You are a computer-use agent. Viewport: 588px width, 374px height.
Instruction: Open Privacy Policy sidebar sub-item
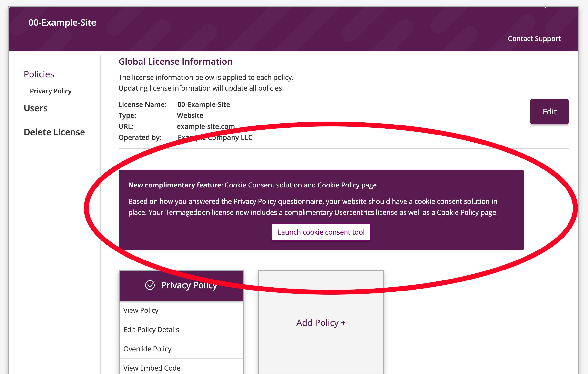pos(51,91)
